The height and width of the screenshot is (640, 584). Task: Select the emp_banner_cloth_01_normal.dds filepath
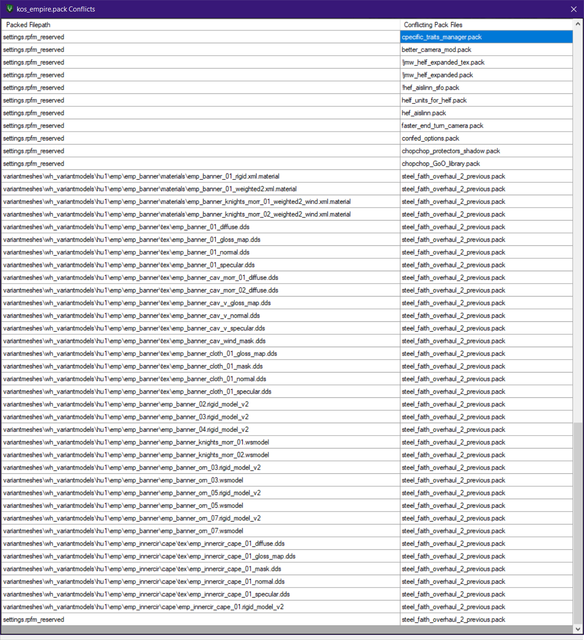(200, 379)
